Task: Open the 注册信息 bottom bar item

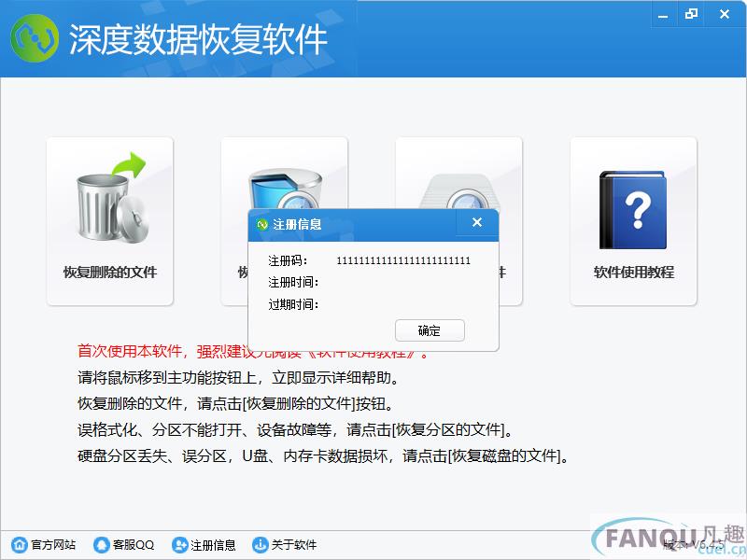Action: coord(213,545)
